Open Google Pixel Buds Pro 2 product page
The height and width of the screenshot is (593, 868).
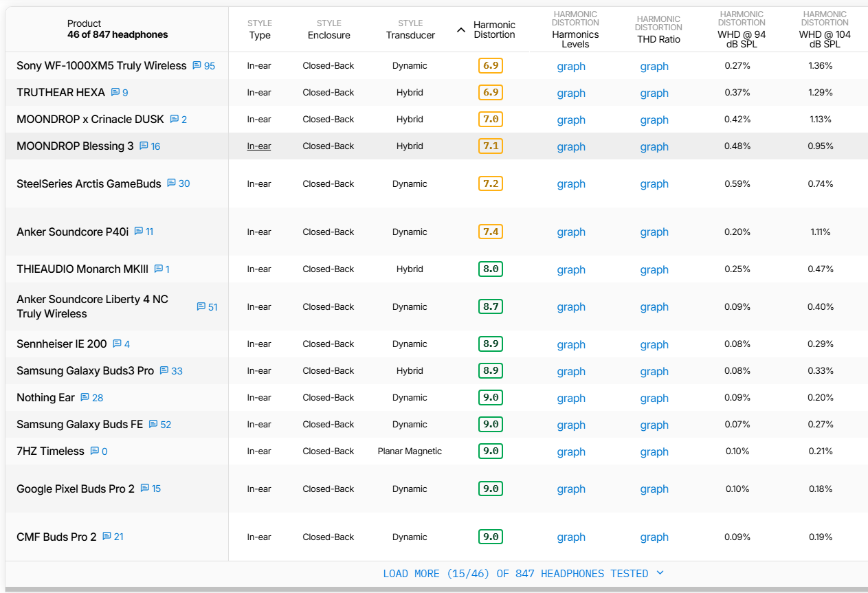pyautogui.click(x=76, y=489)
